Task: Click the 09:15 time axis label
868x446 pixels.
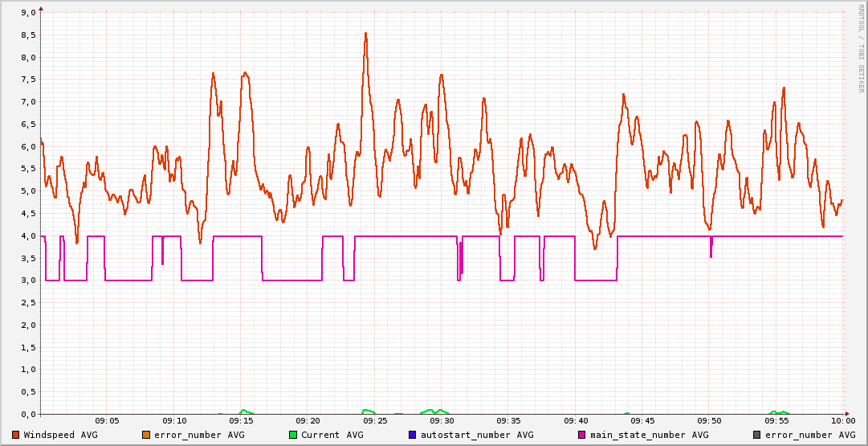Action: coord(241,421)
